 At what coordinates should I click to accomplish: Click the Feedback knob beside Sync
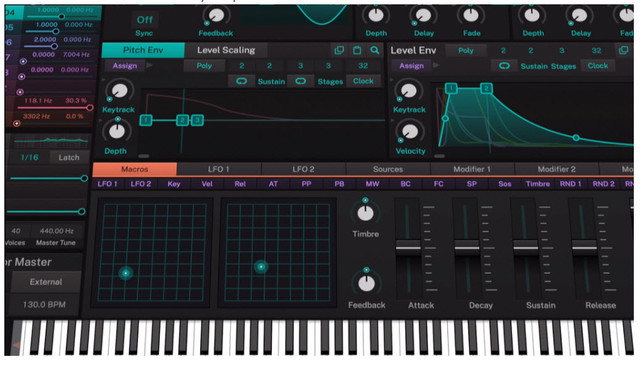tap(216, 16)
